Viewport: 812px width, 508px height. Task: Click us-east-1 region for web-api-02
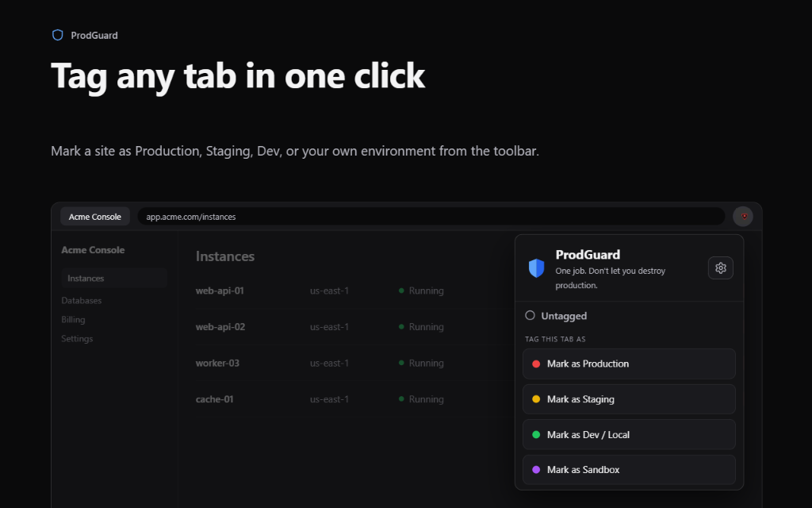pyautogui.click(x=329, y=327)
